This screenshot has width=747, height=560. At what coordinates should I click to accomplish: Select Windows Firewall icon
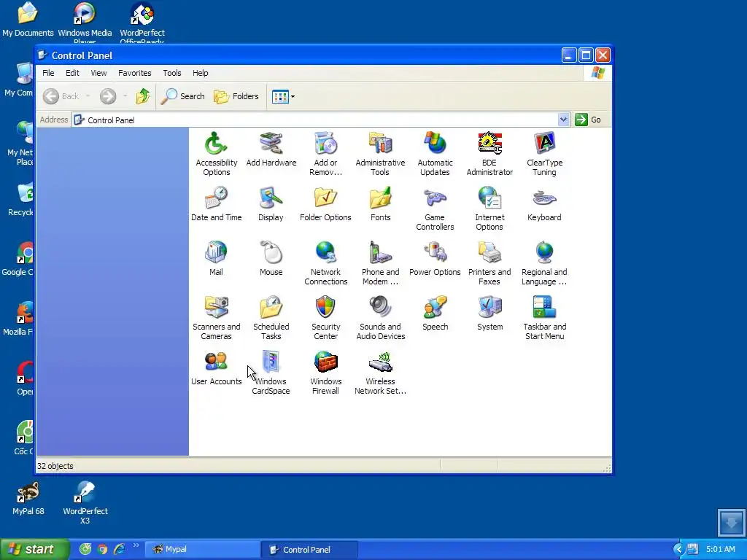point(326,373)
